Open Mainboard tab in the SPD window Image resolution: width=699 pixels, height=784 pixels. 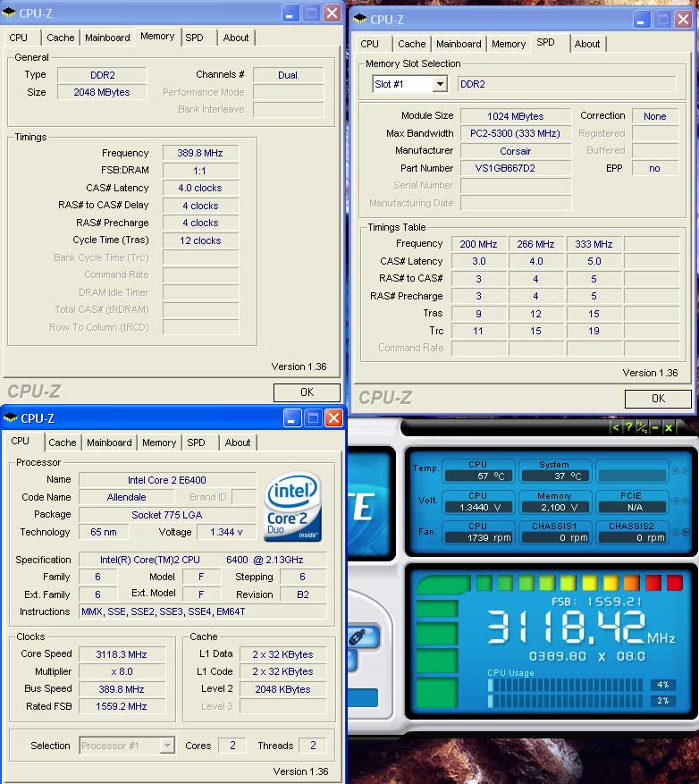click(x=459, y=44)
